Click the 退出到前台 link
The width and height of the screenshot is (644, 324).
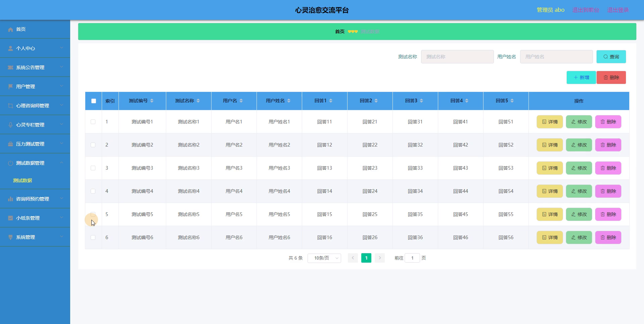(586, 10)
